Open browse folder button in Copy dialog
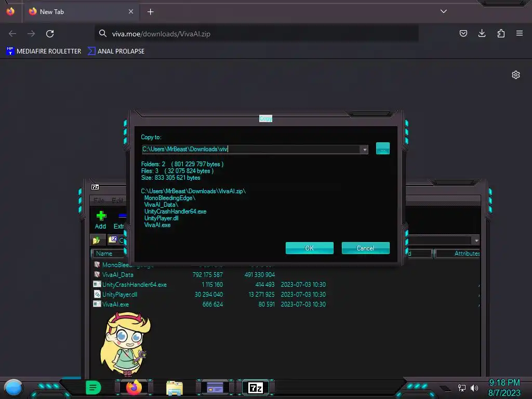 pyautogui.click(x=383, y=149)
